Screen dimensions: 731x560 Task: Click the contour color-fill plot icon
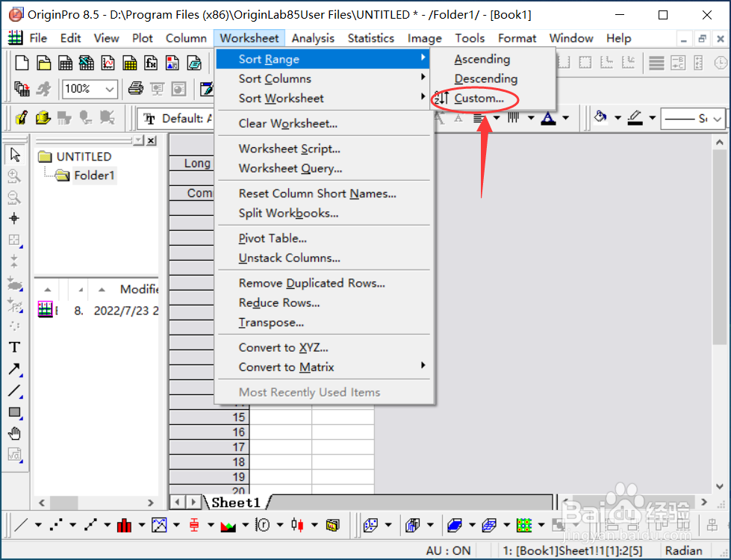[524, 525]
